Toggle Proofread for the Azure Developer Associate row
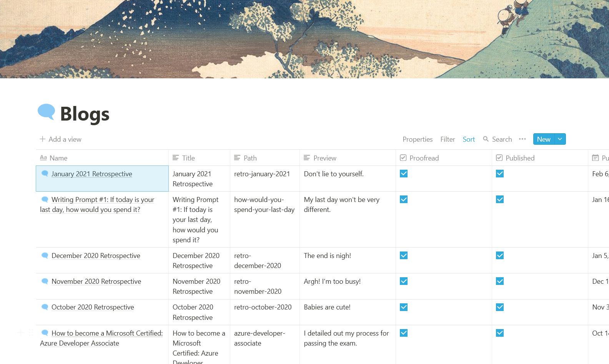This screenshot has width=609, height=364. click(404, 333)
